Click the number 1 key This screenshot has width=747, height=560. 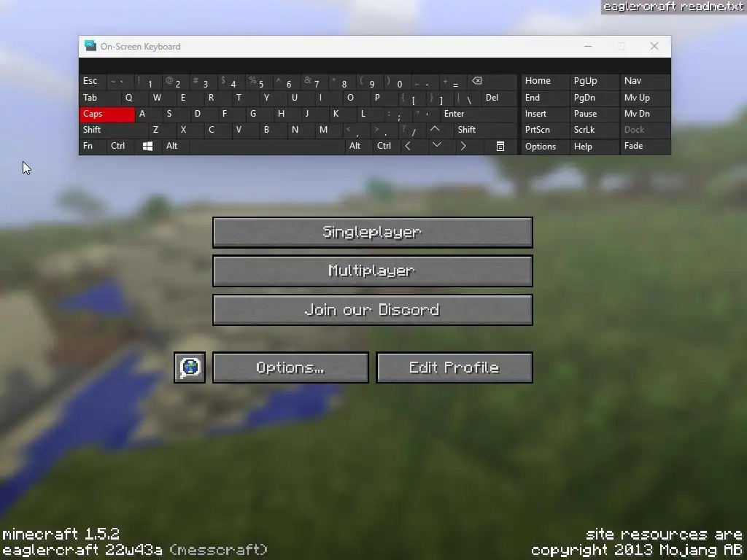tap(148, 81)
